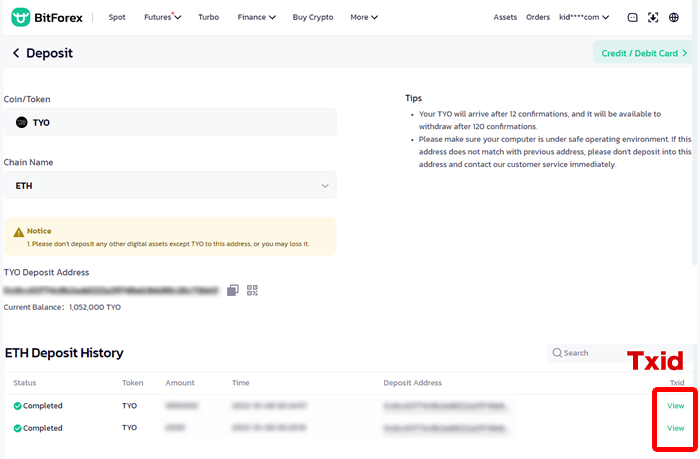The width and height of the screenshot is (700, 459).
Task: Click the Search field in deposit history
Action: coord(618,353)
